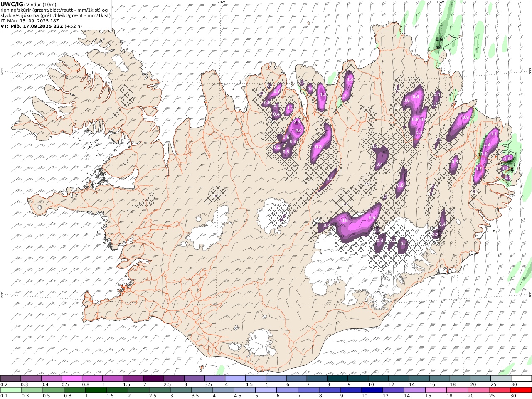
Task: Click the 'rigning/skúrir (grænt/blátt/rautt' header line
Action: 54,10
